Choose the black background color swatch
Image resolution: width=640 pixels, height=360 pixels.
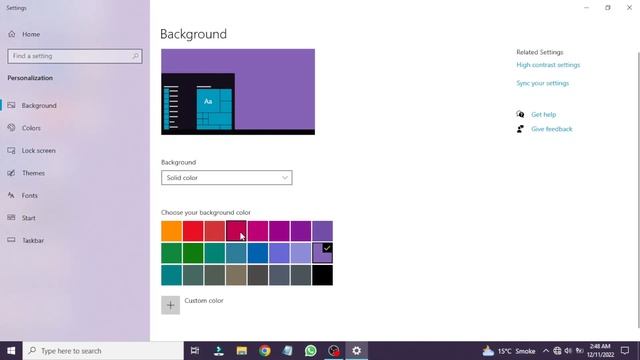pyautogui.click(x=322, y=275)
